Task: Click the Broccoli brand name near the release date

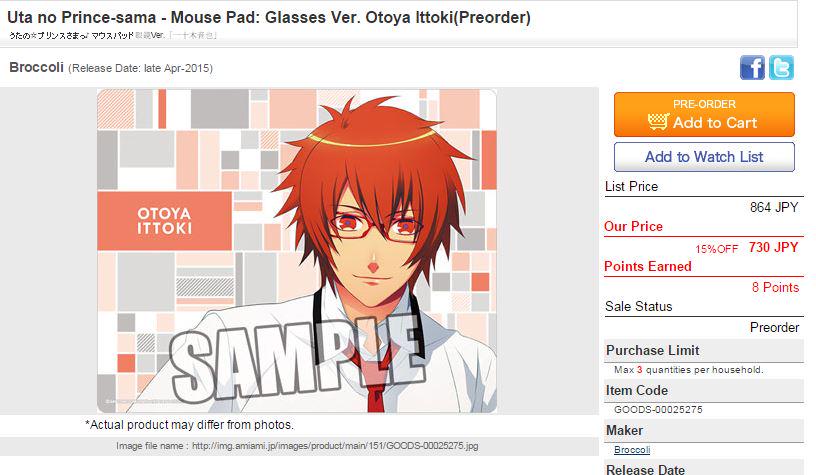Action: point(36,67)
